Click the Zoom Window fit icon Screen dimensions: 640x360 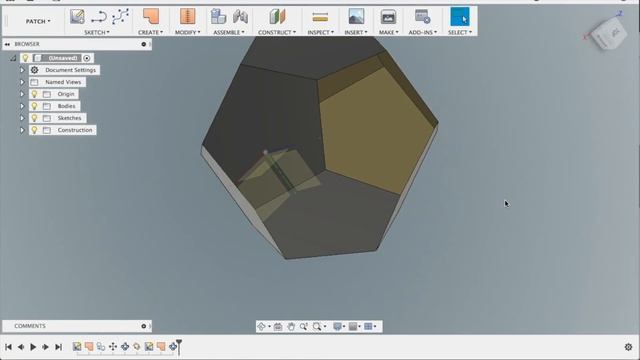click(317, 326)
